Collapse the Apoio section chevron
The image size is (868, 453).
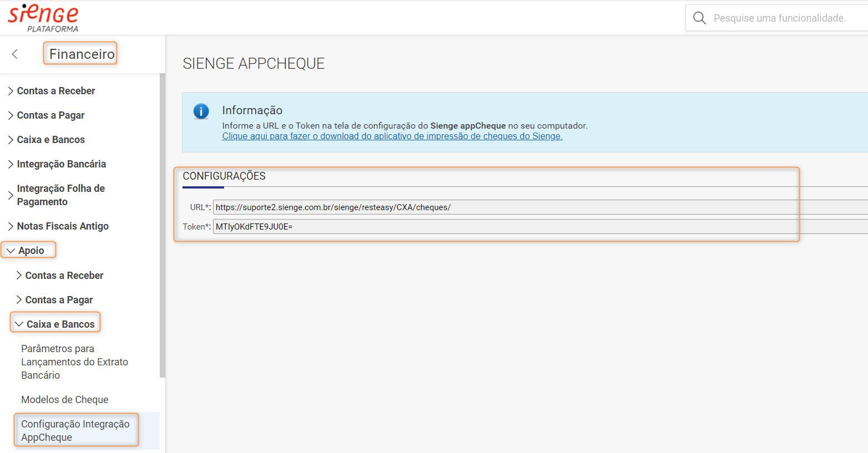[x=11, y=251]
